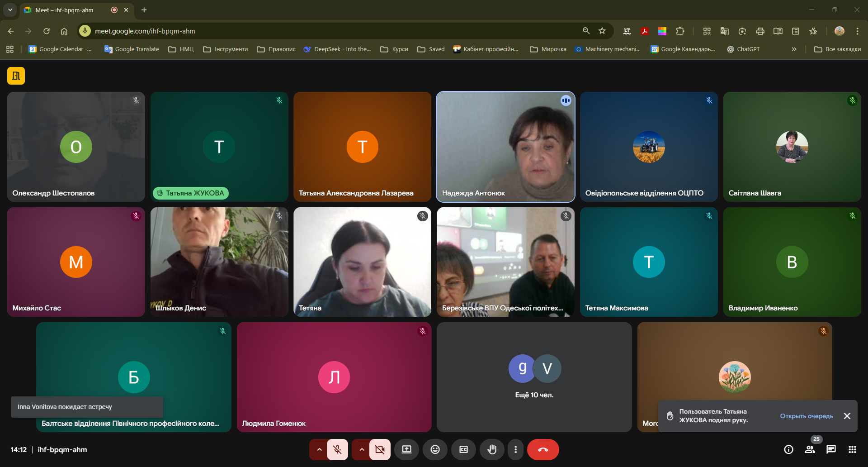
Task: Select Надежда Антонюк's video tile
Action: coord(505,147)
